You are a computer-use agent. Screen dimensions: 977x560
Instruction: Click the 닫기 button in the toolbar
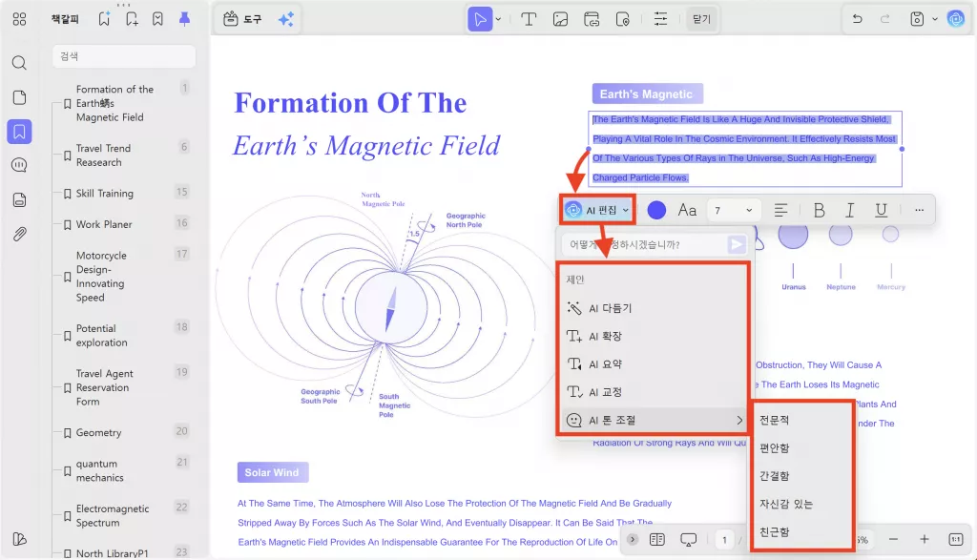coord(703,18)
